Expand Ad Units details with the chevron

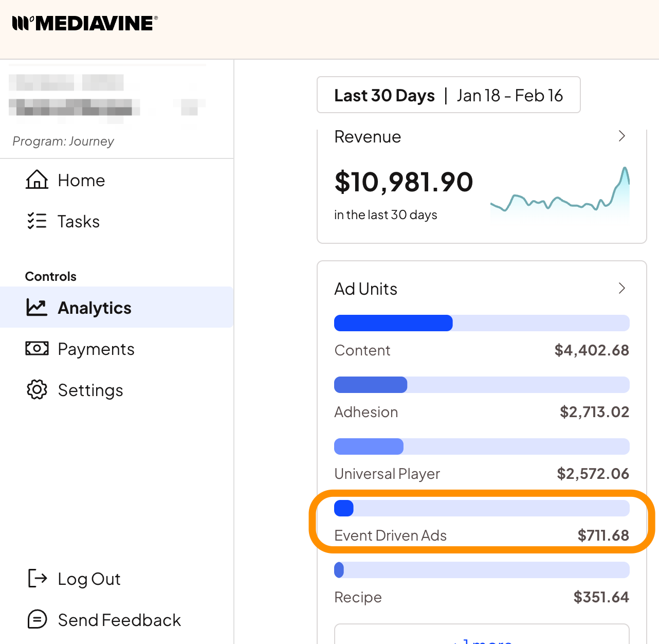(x=621, y=288)
